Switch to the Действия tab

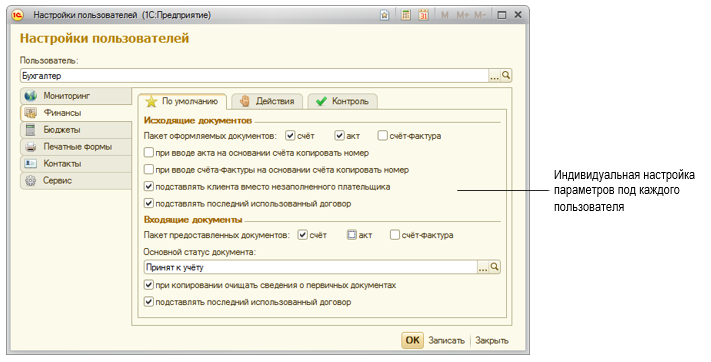coord(269,101)
